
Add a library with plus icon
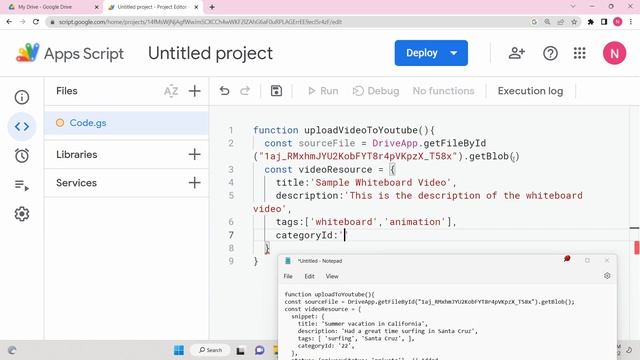195,154
